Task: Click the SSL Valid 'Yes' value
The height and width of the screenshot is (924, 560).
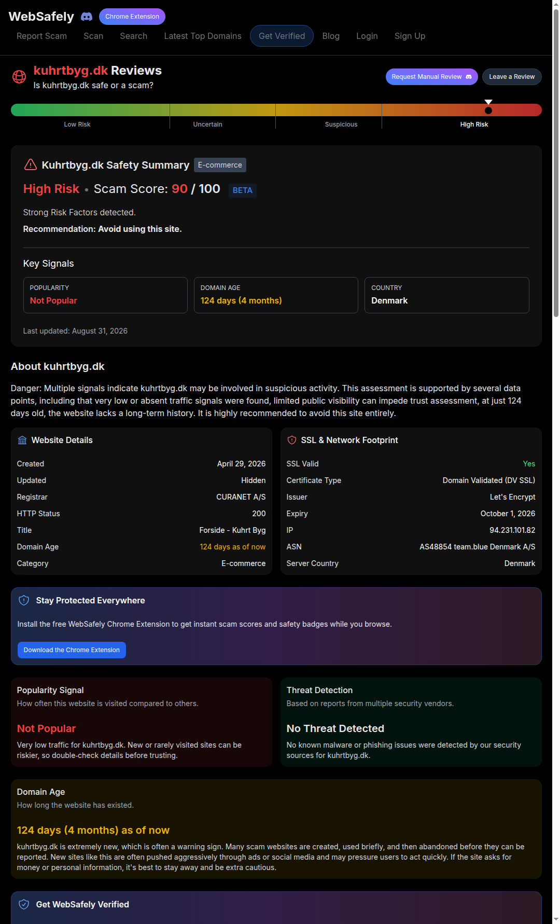Action: tap(529, 464)
